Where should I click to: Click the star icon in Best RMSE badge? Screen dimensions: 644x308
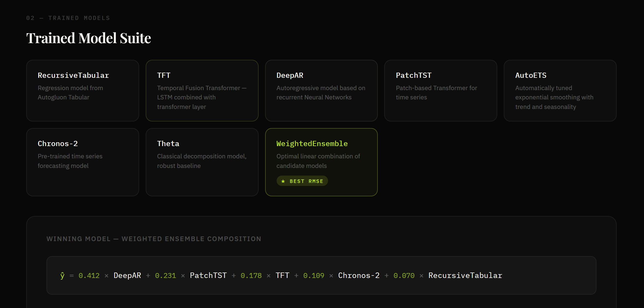pyautogui.click(x=283, y=181)
